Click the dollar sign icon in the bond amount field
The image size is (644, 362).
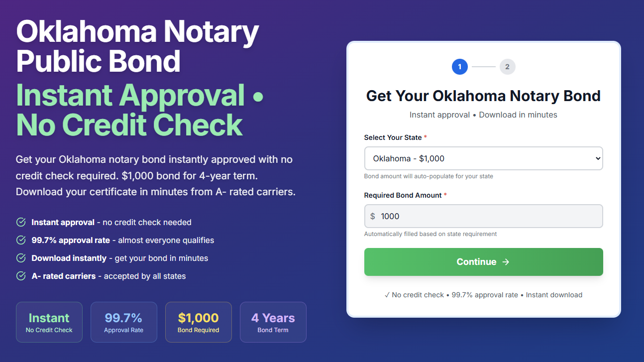pyautogui.click(x=373, y=217)
